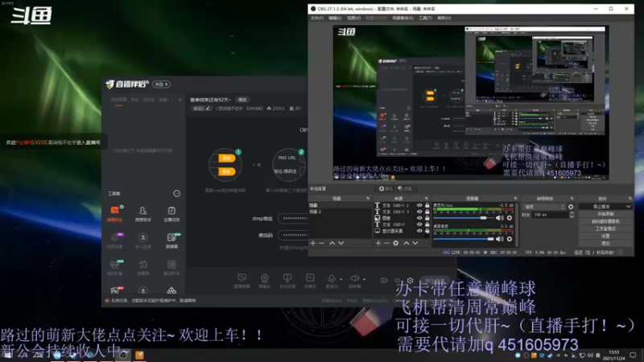Click the rtmp地址 field
644x362 pixels.
click(x=293, y=218)
